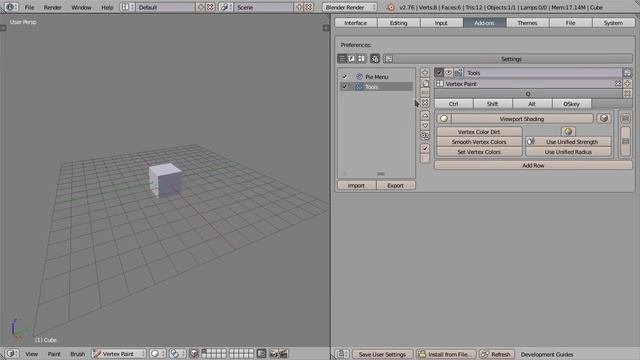Viewport: 640px width, 360px height.
Task: Click the Info editor type icon
Action: [11, 7]
